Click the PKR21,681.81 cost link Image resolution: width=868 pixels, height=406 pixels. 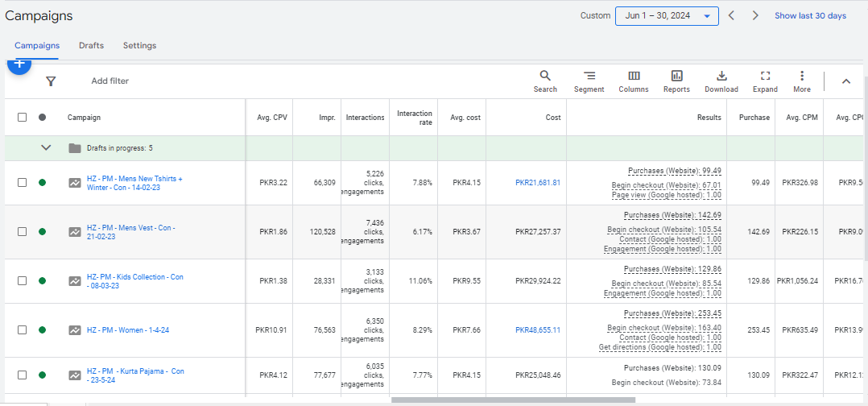(x=538, y=183)
